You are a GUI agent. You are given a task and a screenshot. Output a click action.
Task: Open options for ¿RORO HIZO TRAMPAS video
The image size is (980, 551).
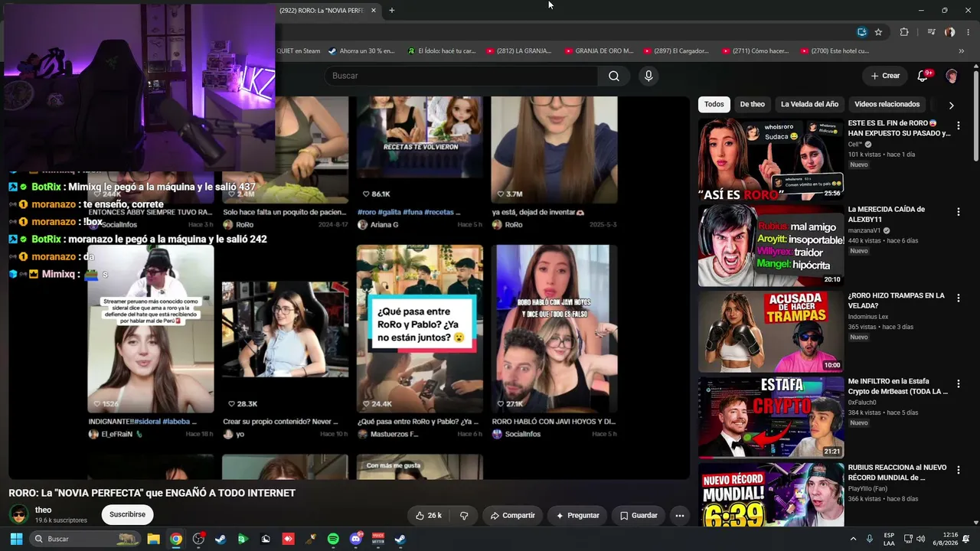coord(958,298)
